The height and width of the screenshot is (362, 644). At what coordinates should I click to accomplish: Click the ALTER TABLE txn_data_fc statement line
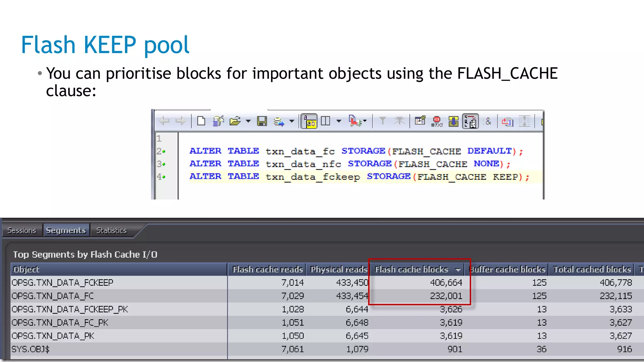point(356,151)
